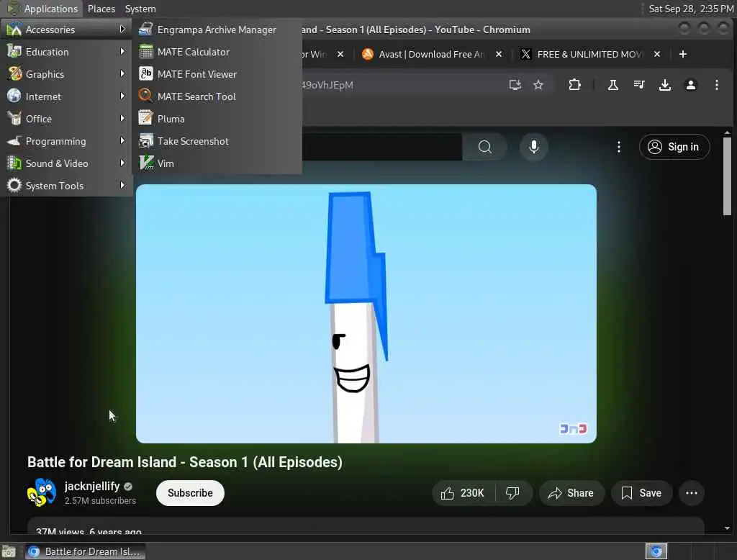Open the Places menu

click(x=101, y=9)
